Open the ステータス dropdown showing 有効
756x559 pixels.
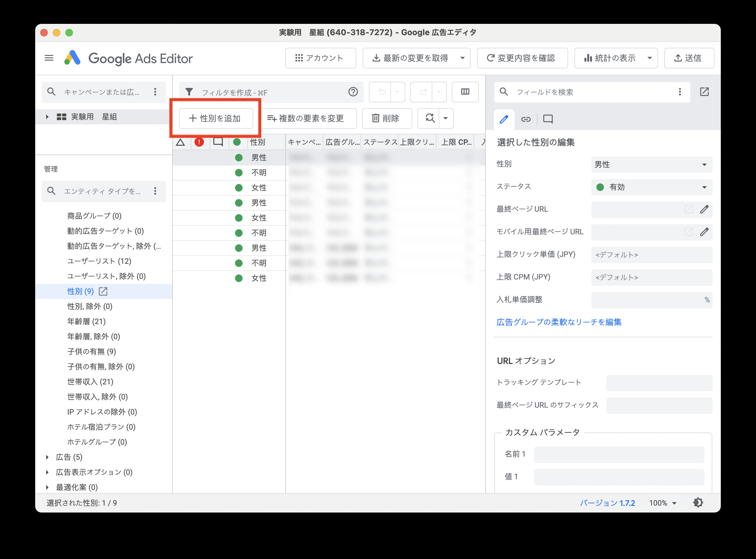pyautogui.click(x=651, y=187)
